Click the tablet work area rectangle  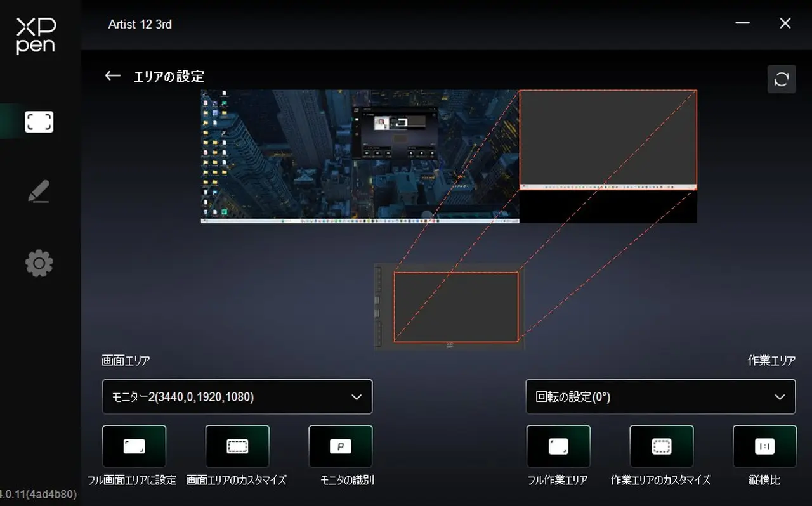click(x=455, y=308)
